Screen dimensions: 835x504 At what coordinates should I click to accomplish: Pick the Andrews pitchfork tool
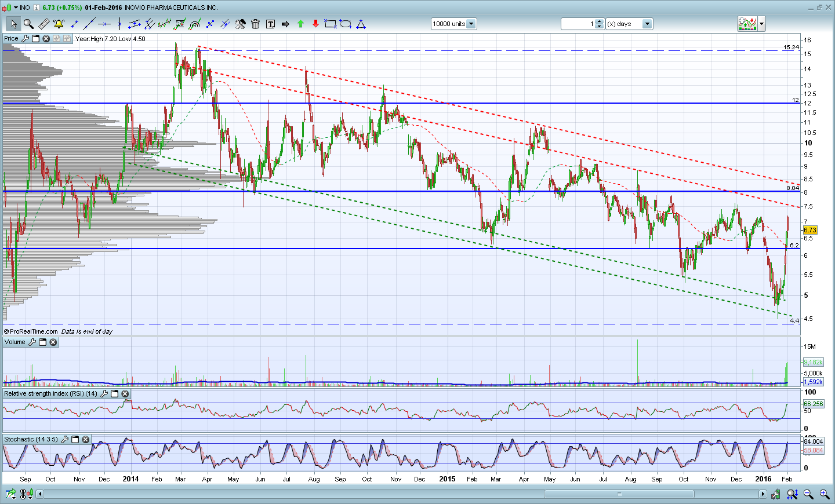tap(150, 24)
